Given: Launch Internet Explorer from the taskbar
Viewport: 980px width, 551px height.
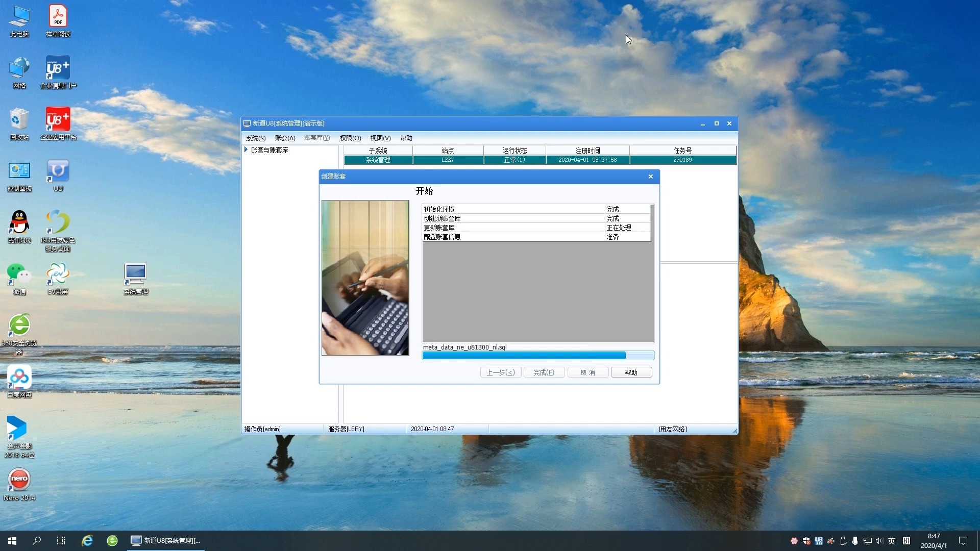Looking at the screenshot, I should (x=87, y=541).
